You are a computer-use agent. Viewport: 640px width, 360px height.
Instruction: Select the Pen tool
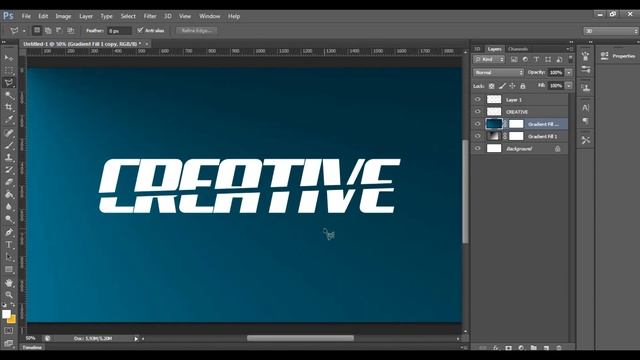(x=9, y=232)
